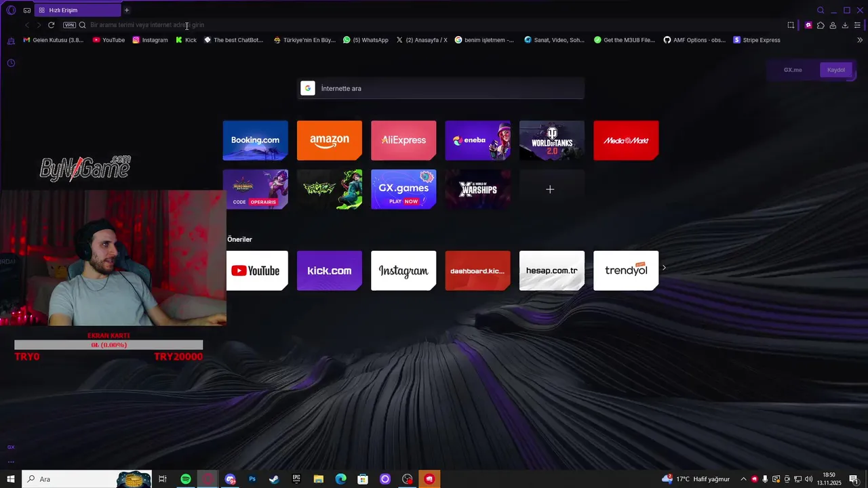Open the Stripe Express bookmark
Image resolution: width=868 pixels, height=488 pixels.
point(757,40)
